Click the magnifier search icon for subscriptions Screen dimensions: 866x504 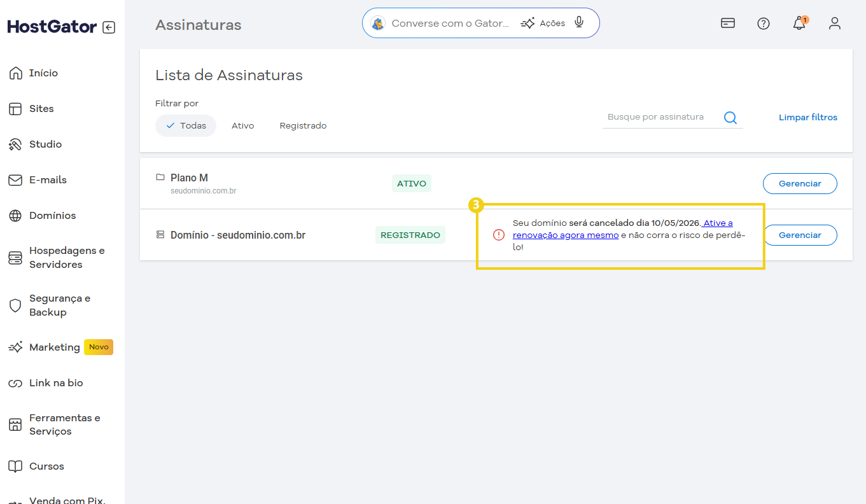[x=730, y=118]
